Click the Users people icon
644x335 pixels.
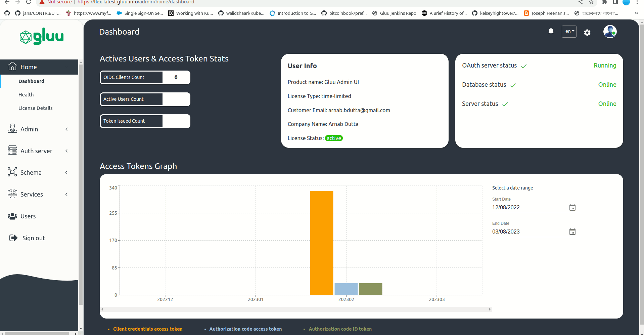tap(12, 216)
